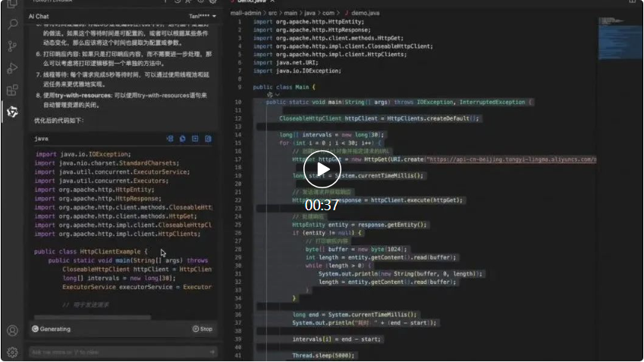The width and height of the screenshot is (644, 362).
Task: Click 'intervals[i] = end - start;' line
Action: tap(336, 339)
